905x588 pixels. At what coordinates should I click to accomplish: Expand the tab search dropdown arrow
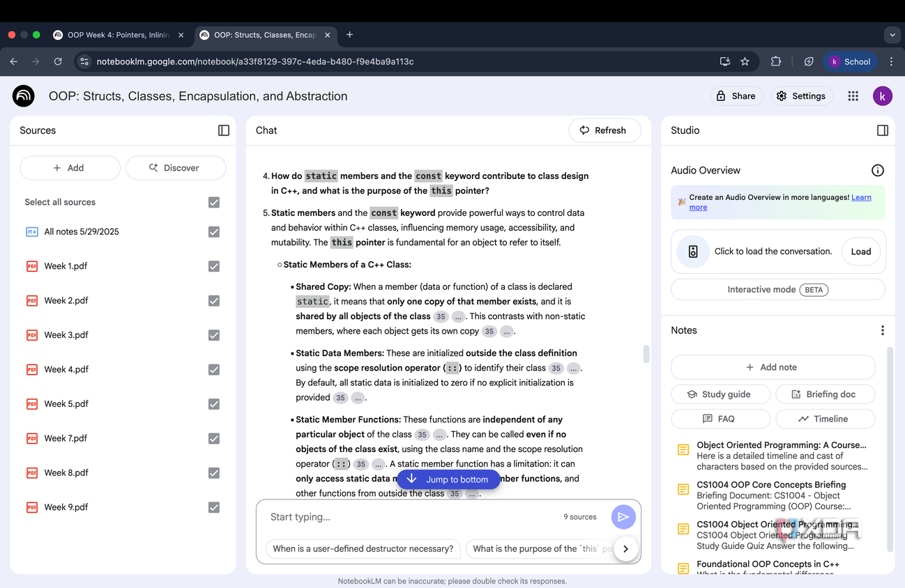coord(892,35)
